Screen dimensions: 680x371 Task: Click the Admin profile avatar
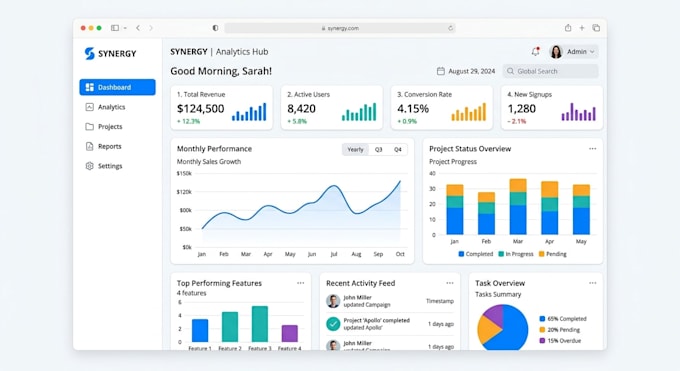coord(556,52)
